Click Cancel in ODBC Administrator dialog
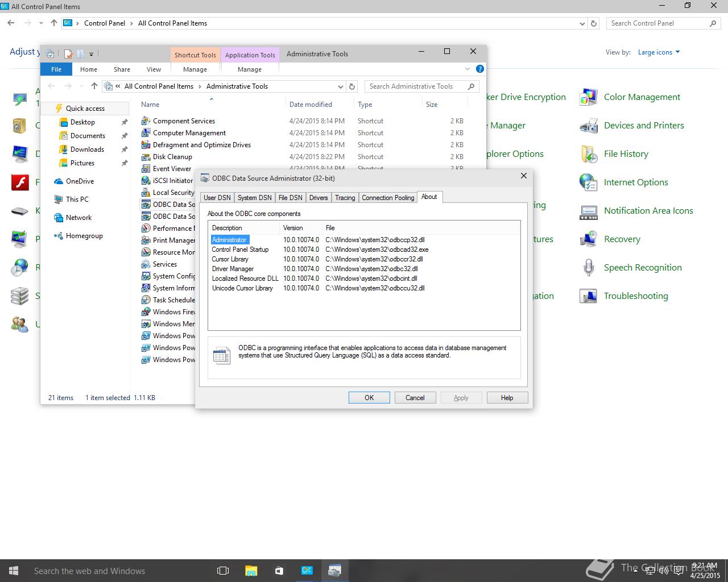 [415, 398]
